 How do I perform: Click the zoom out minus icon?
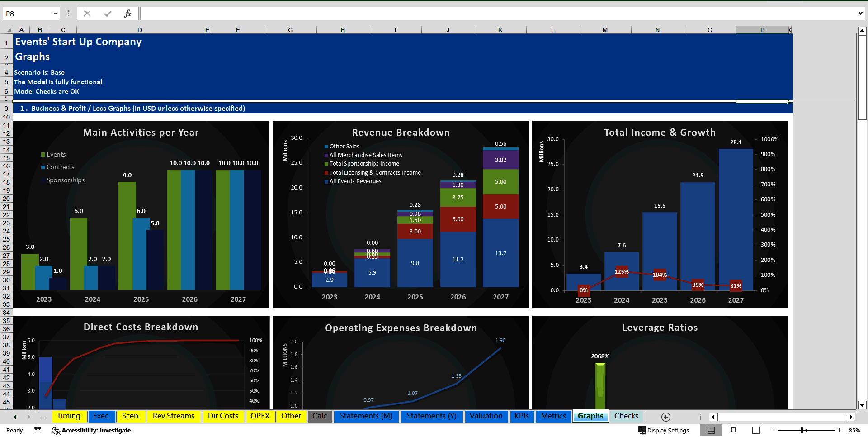(773, 430)
